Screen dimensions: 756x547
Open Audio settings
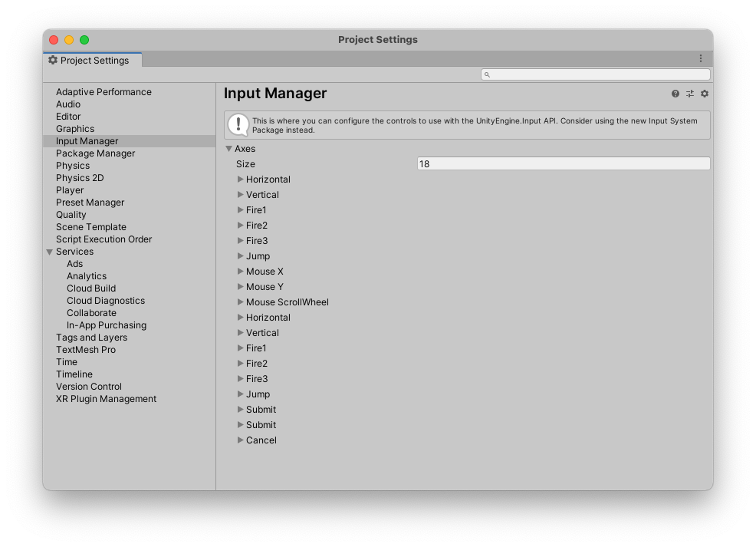click(x=68, y=104)
